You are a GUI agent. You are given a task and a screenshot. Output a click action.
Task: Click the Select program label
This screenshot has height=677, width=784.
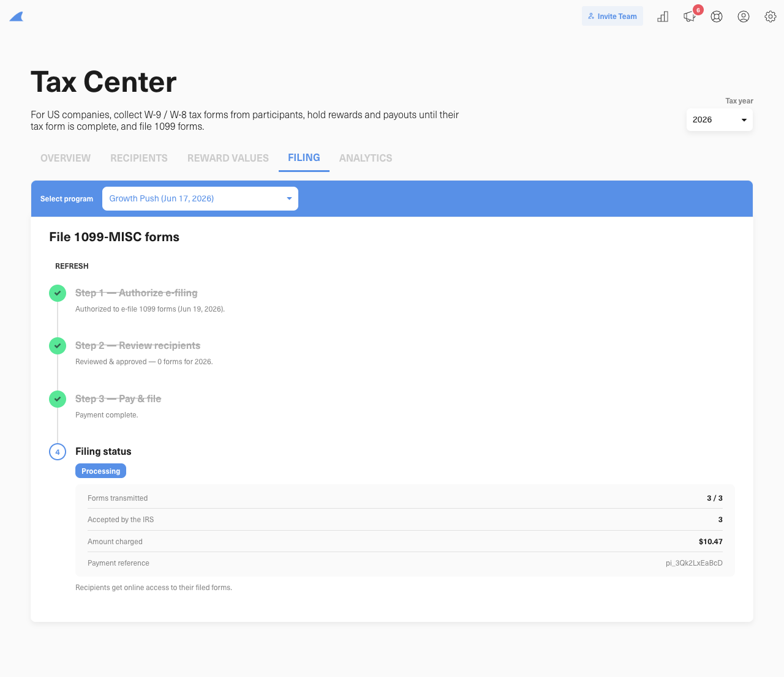[67, 199]
